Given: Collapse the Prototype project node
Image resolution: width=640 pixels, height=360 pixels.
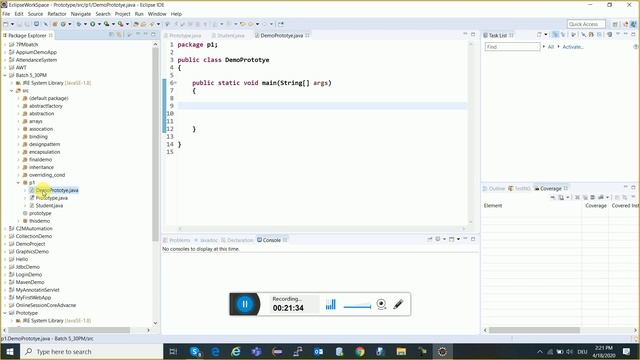Looking at the screenshot, I should (5, 313).
